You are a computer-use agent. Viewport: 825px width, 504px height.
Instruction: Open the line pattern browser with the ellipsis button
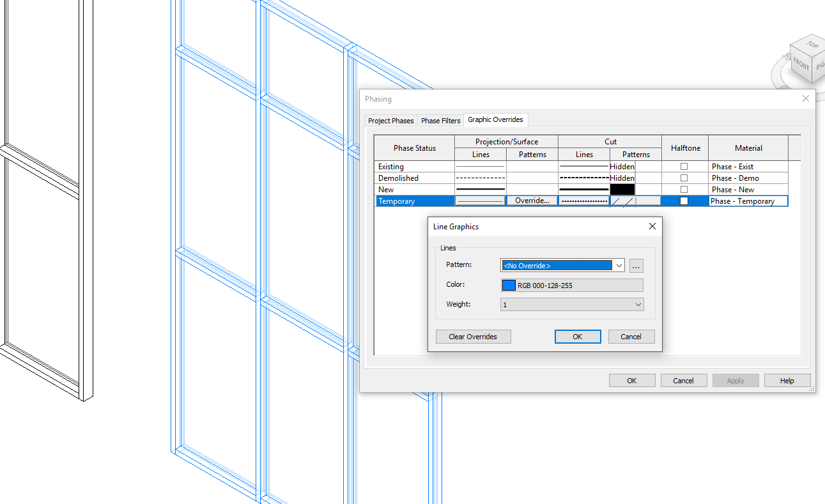(x=636, y=265)
